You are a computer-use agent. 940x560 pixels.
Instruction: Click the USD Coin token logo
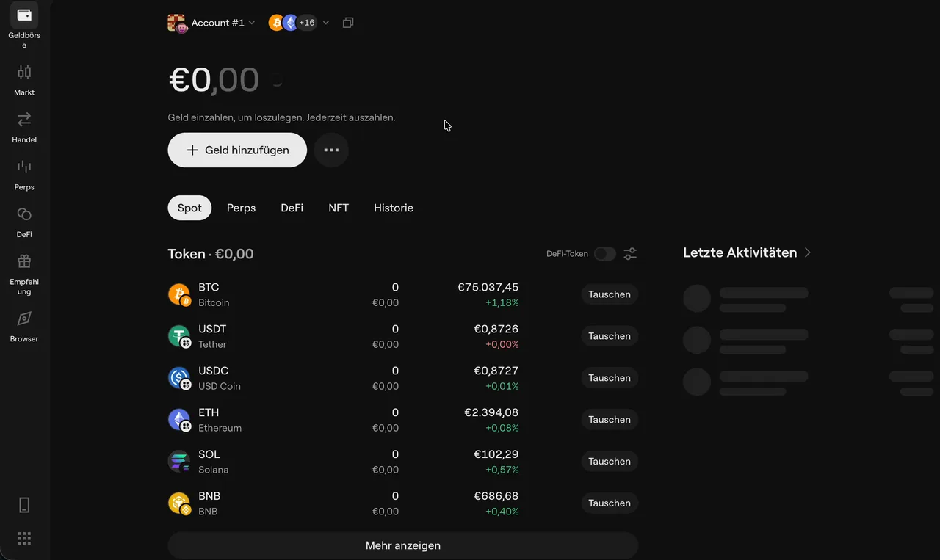pyautogui.click(x=179, y=378)
